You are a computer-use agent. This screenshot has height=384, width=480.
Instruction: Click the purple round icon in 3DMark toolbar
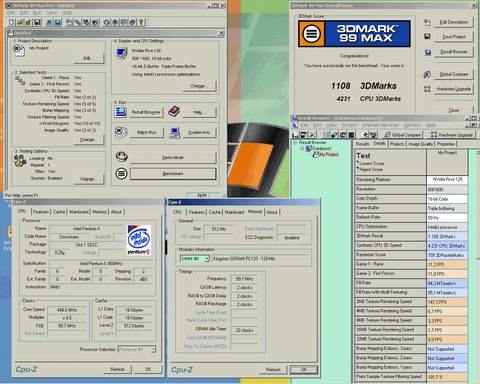pyautogui.click(x=133, y=22)
